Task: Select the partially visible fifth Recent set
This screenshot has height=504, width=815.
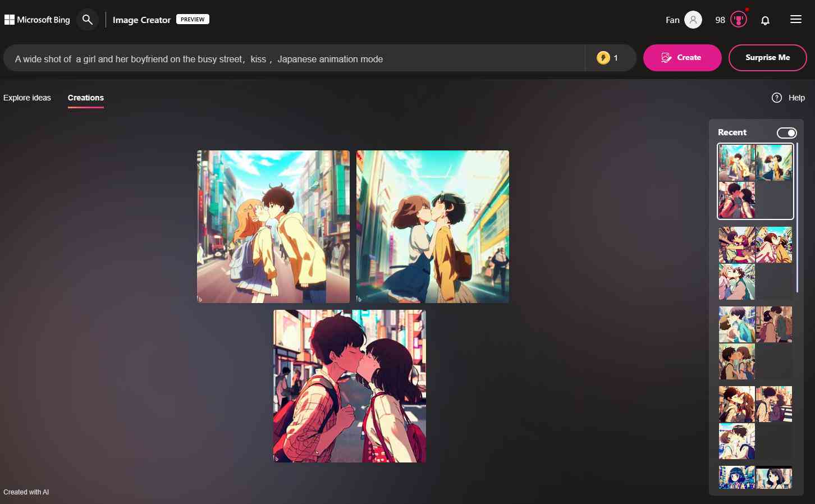Action: coord(756,477)
